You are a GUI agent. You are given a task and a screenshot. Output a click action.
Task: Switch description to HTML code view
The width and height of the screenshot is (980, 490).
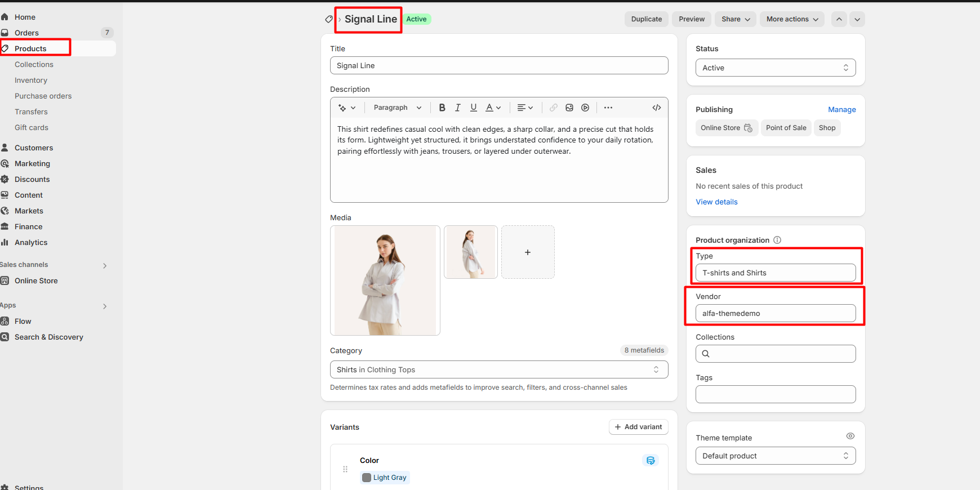tap(657, 108)
